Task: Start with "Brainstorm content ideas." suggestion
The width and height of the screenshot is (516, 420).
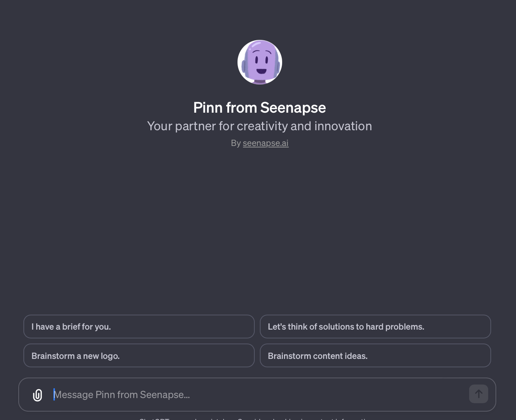Action: pos(375,355)
